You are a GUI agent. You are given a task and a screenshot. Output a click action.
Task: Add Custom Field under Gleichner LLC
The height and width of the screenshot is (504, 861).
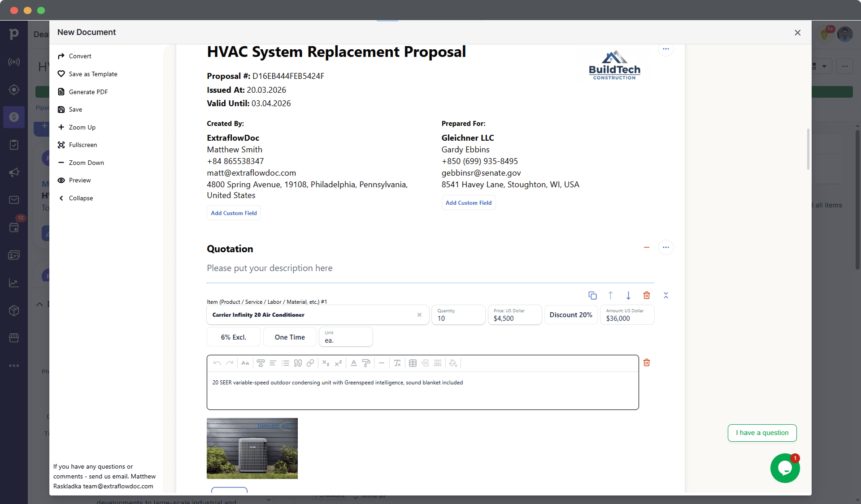click(469, 203)
